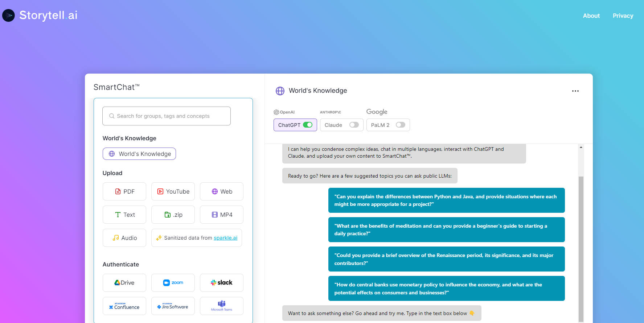Click the OpenAI logo label
644x323 pixels.
pyautogui.click(x=284, y=112)
